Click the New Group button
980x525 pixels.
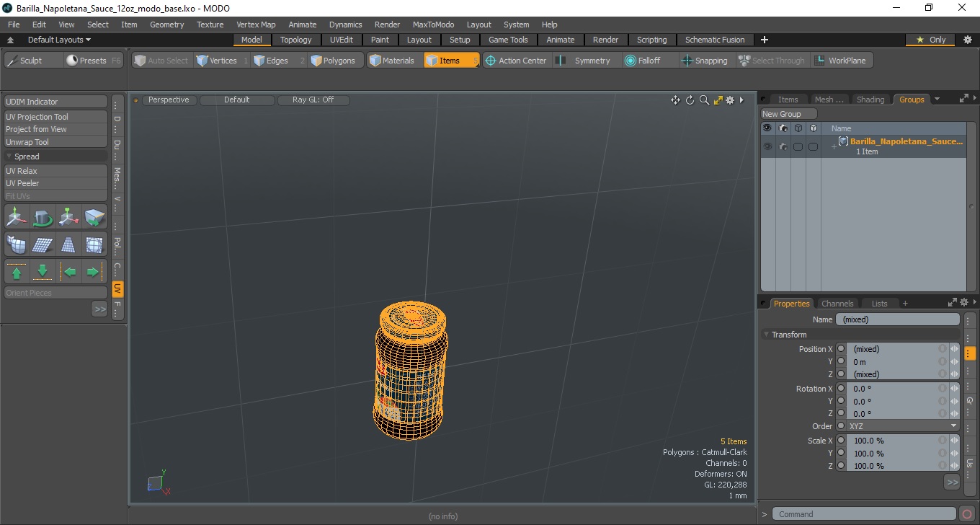789,114
